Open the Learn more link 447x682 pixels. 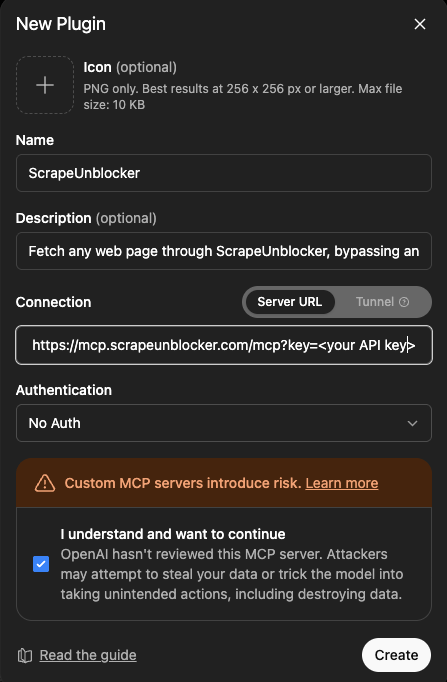tap(342, 483)
